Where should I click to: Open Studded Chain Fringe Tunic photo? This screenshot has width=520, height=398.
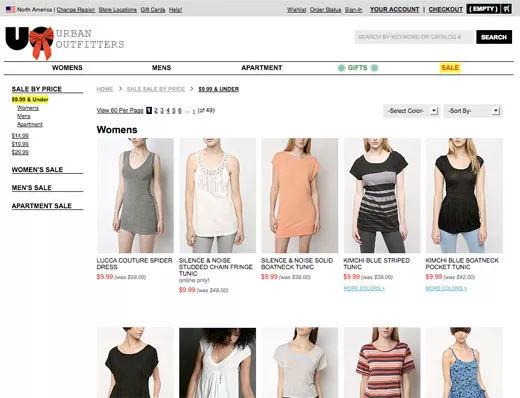click(x=217, y=196)
